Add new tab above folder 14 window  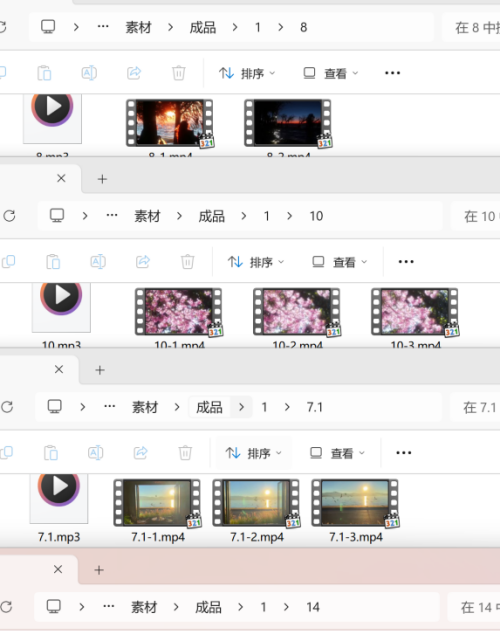pos(99,570)
